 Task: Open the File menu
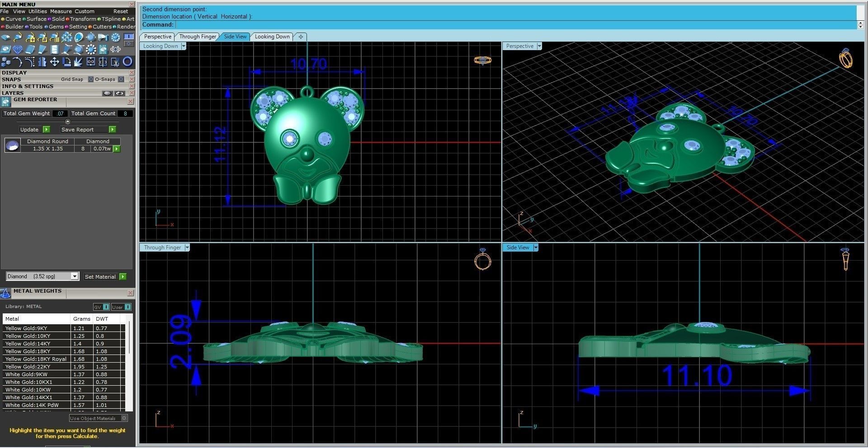coord(5,11)
